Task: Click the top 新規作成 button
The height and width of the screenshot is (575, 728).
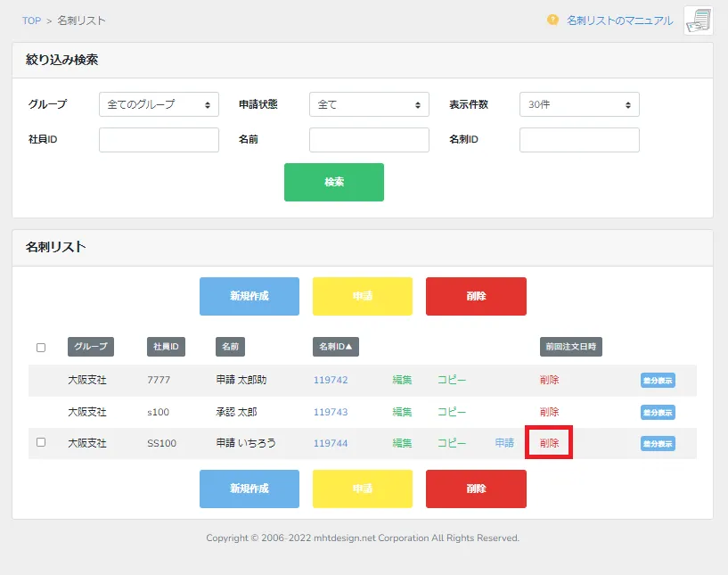Action: pos(249,296)
